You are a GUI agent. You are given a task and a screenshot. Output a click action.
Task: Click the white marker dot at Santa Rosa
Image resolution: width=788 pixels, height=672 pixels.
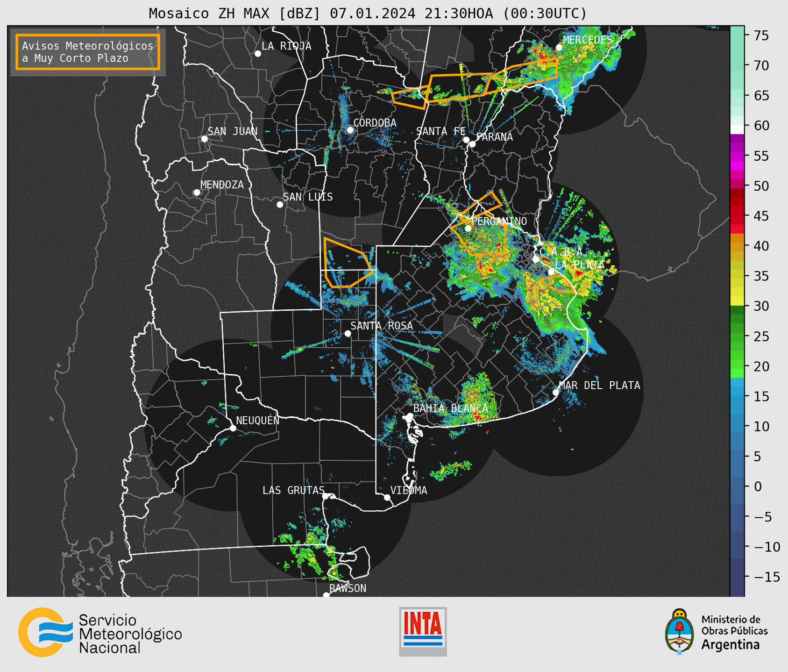[x=348, y=334]
